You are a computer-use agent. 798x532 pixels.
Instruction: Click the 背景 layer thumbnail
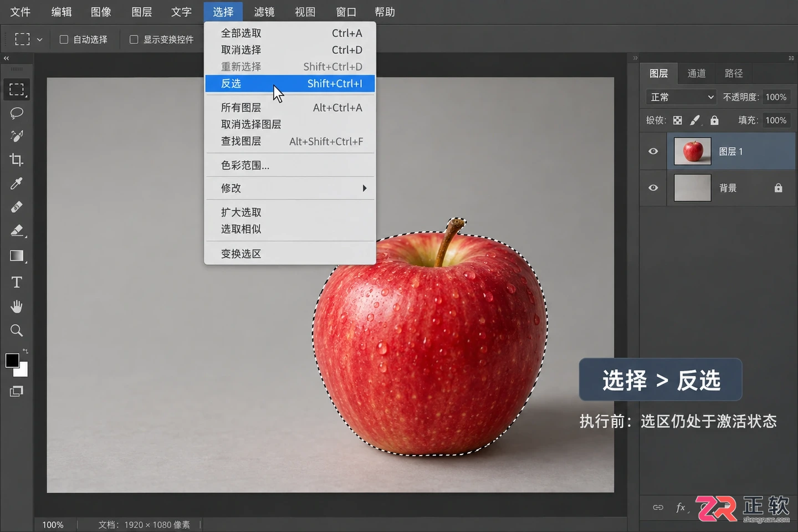693,188
